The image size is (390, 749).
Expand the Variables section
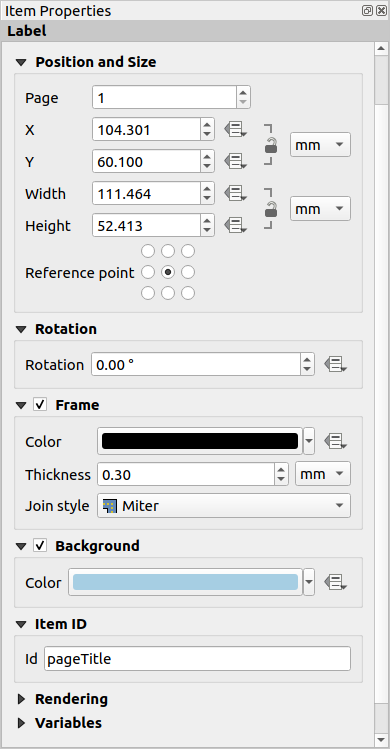click(21, 723)
